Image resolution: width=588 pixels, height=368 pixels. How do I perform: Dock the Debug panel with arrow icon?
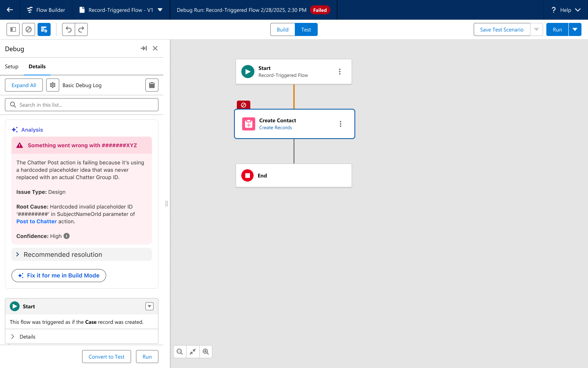144,48
